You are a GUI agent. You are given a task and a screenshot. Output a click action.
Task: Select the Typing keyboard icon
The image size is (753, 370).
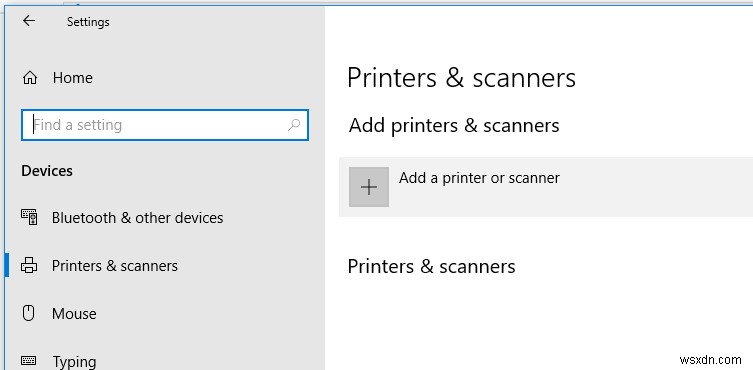tap(29, 360)
